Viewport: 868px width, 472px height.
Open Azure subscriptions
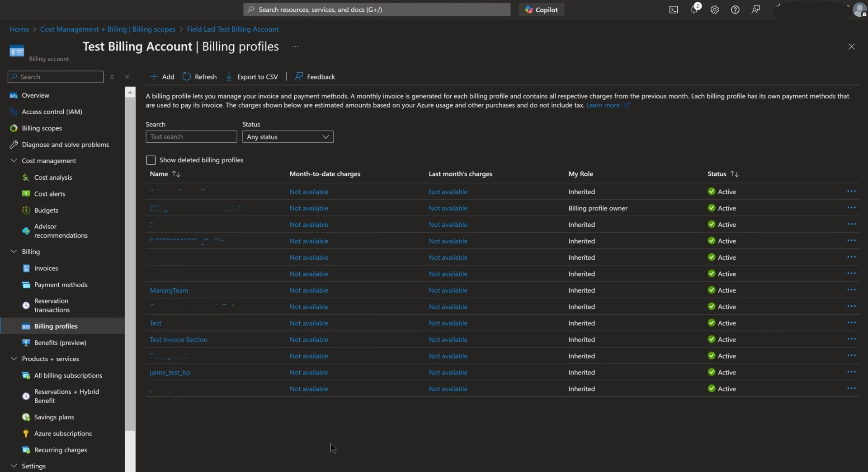point(63,434)
